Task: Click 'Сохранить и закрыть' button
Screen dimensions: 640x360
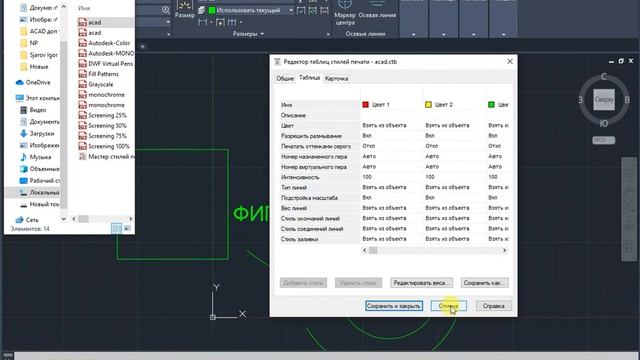Action: [393, 306]
